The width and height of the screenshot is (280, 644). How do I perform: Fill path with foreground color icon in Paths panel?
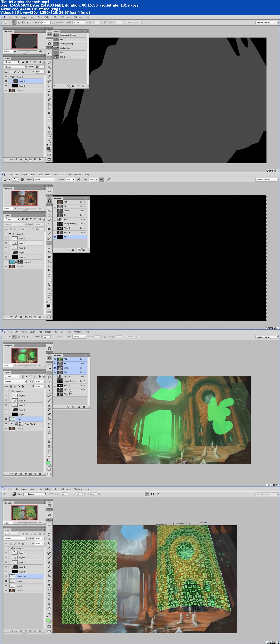pyautogui.click(x=54, y=85)
